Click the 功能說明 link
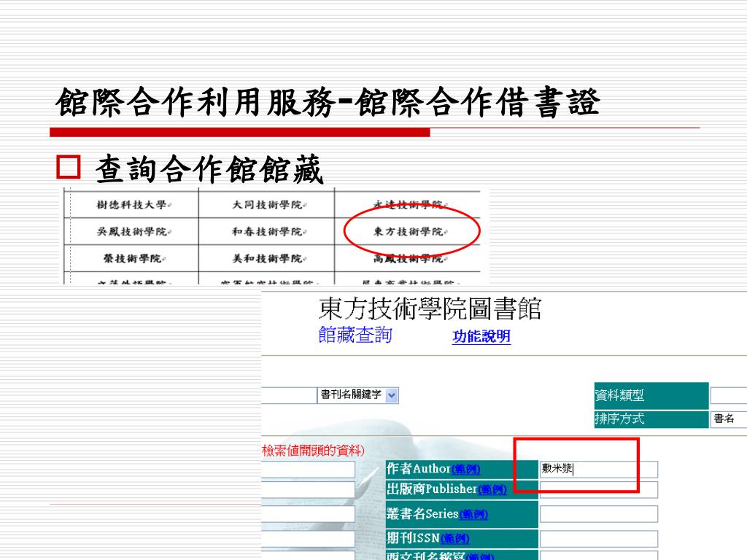This screenshot has height=560, width=747. tap(481, 336)
